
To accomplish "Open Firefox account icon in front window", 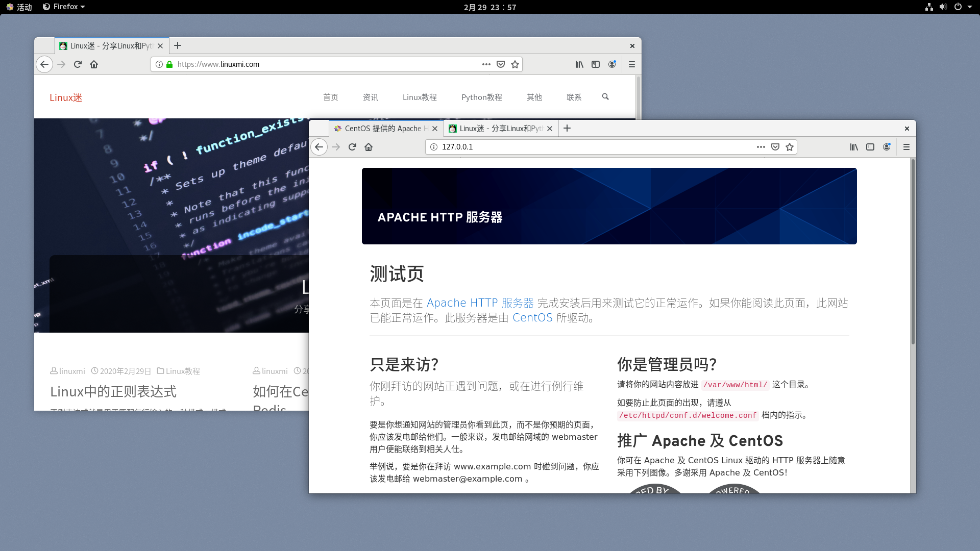I will (x=887, y=147).
